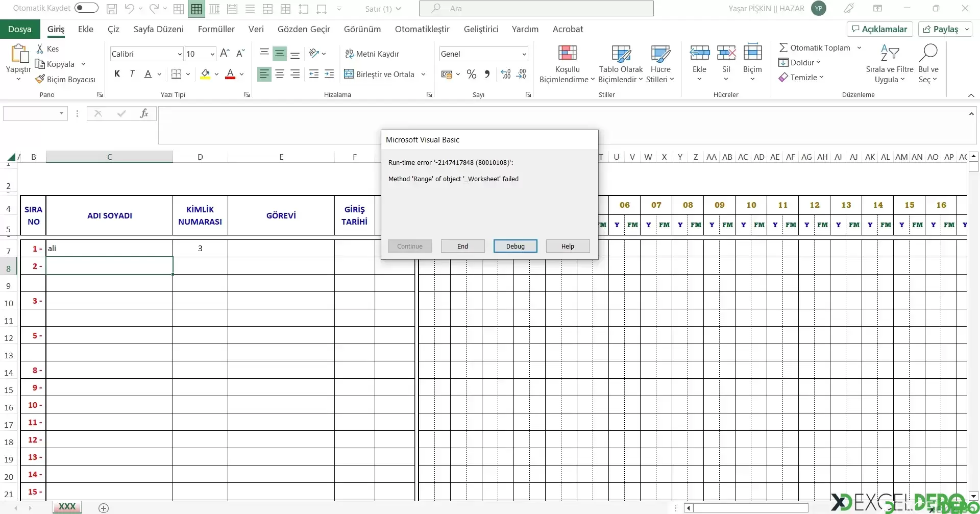Open the Temizle clear dropdown
The height and width of the screenshot is (514, 980).
(801, 77)
